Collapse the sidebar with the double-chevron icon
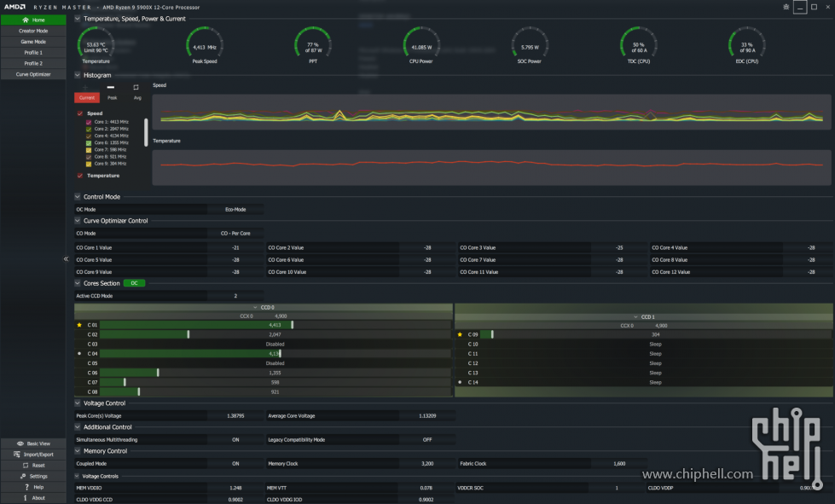 coord(66,259)
